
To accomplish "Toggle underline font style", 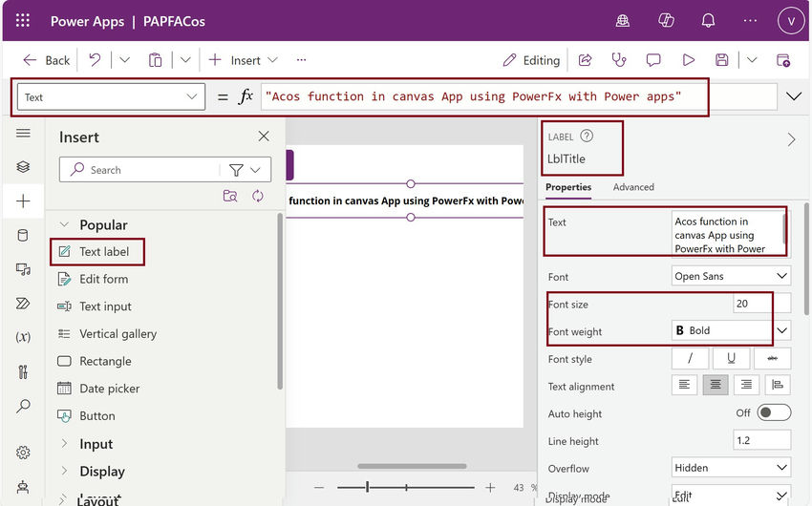I will click(x=731, y=358).
